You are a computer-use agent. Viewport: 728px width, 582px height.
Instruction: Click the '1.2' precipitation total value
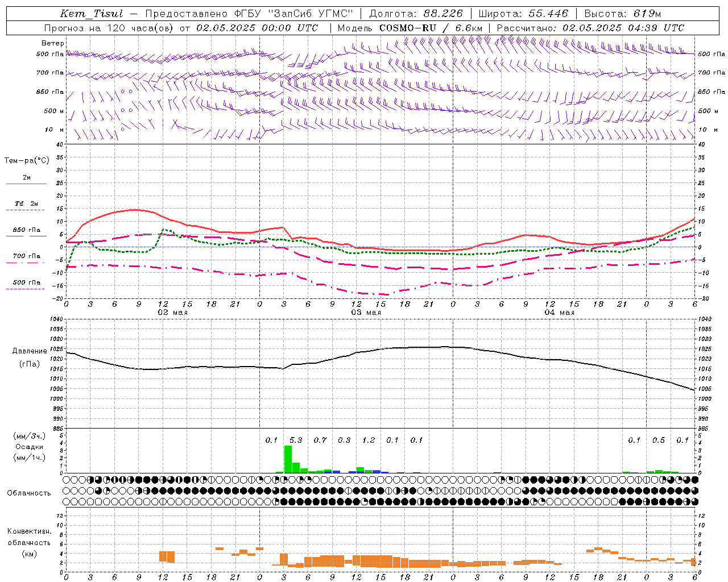[x=369, y=440]
